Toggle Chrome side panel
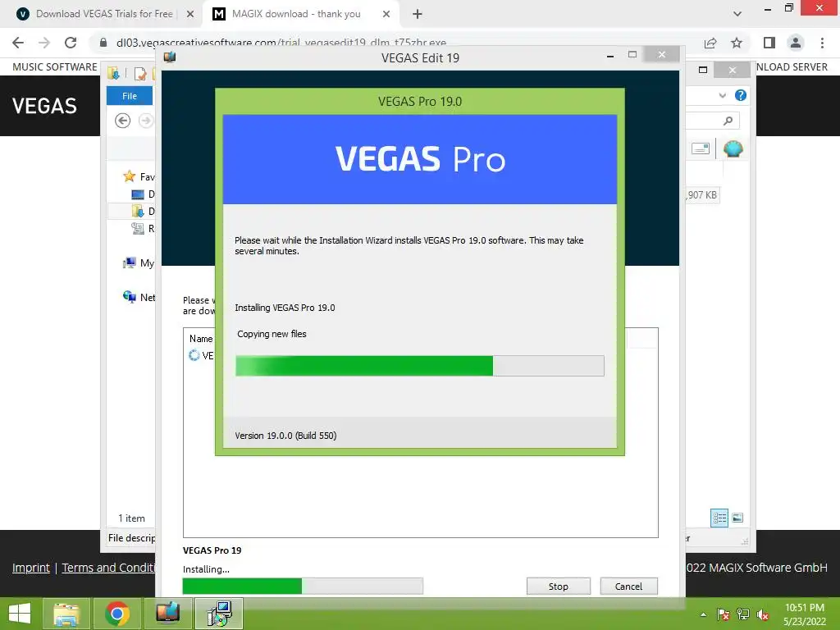This screenshot has height=630, width=840. pyautogui.click(x=769, y=43)
